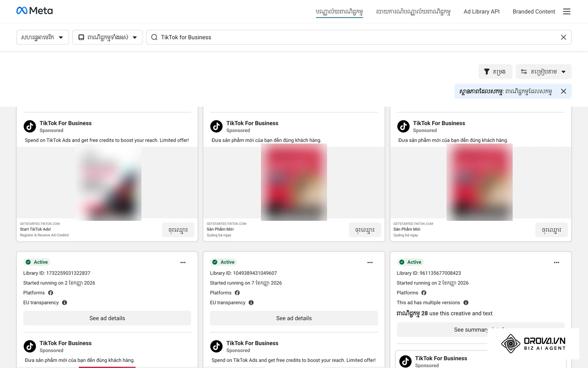
Task: Click Active status badge on ad 1049389431049607
Action: 223,262
